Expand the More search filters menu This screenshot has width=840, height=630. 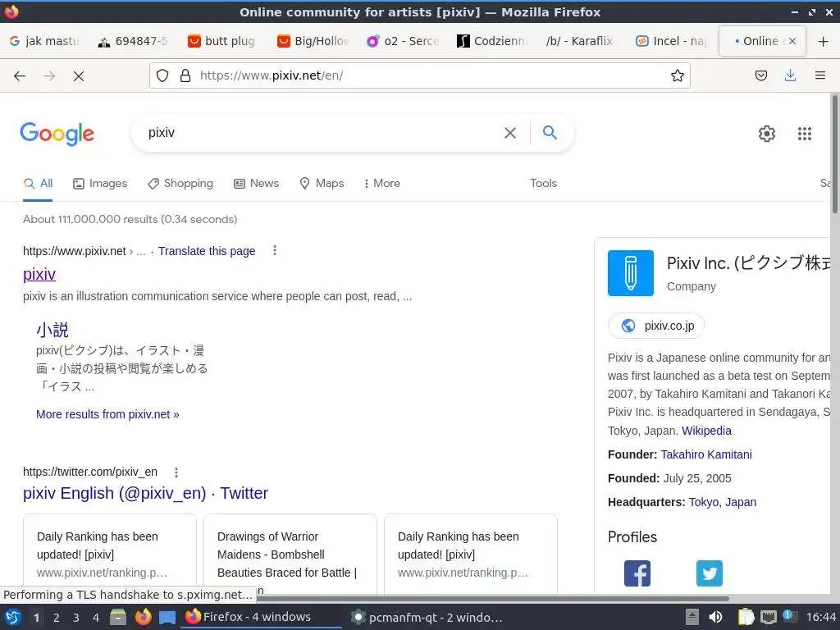[382, 183]
